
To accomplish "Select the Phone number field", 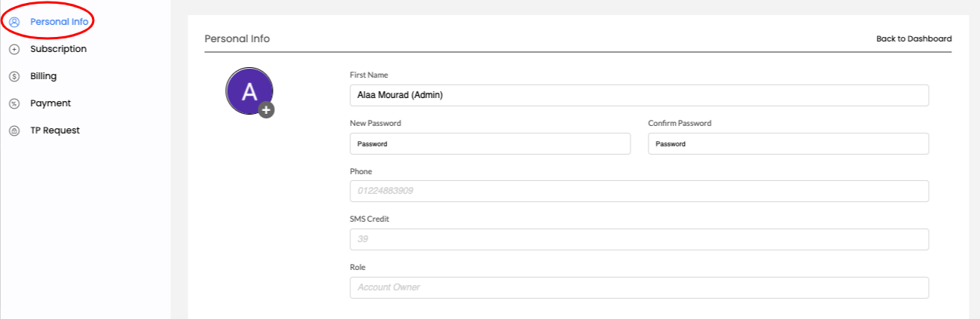I will click(x=639, y=191).
